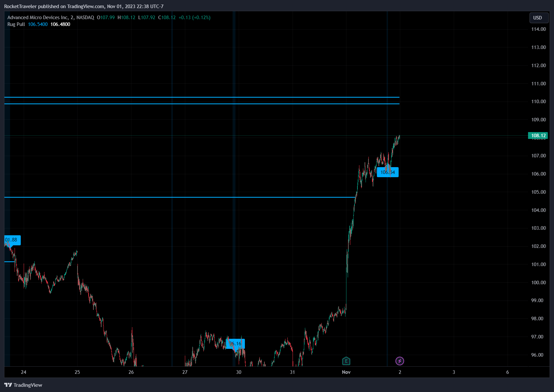The width and height of the screenshot is (554, 392).
Task: Click the 01.88 blue price tag
Action: [x=12, y=240]
